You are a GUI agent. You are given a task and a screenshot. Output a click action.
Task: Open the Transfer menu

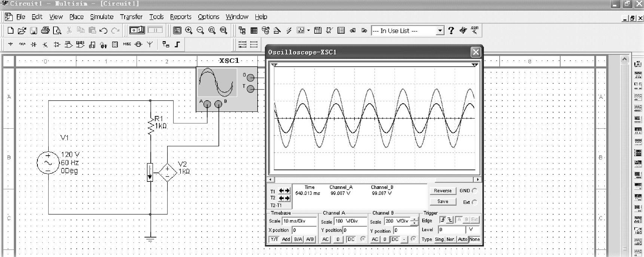[131, 17]
